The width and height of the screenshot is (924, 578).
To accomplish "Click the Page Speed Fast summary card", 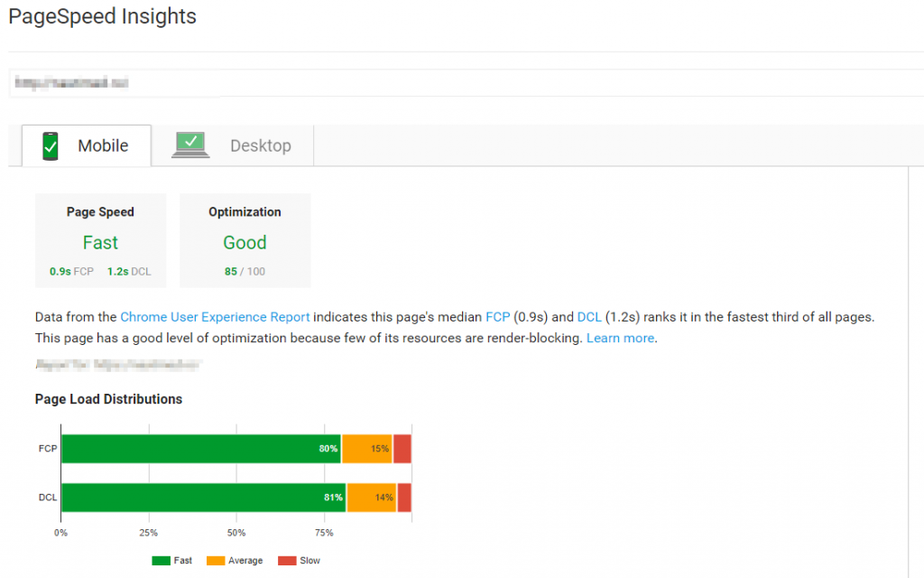I will tap(101, 240).
